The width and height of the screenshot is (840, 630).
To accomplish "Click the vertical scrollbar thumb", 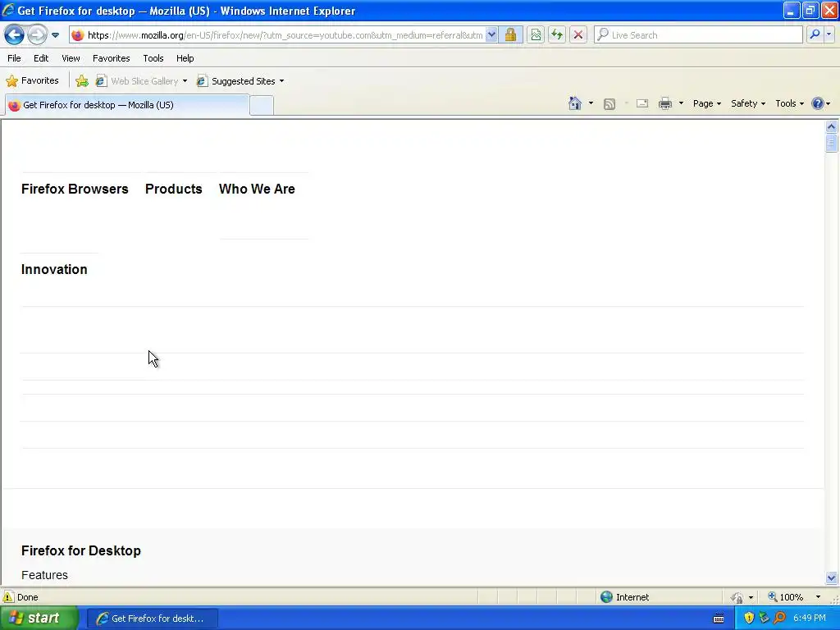I will (x=832, y=143).
